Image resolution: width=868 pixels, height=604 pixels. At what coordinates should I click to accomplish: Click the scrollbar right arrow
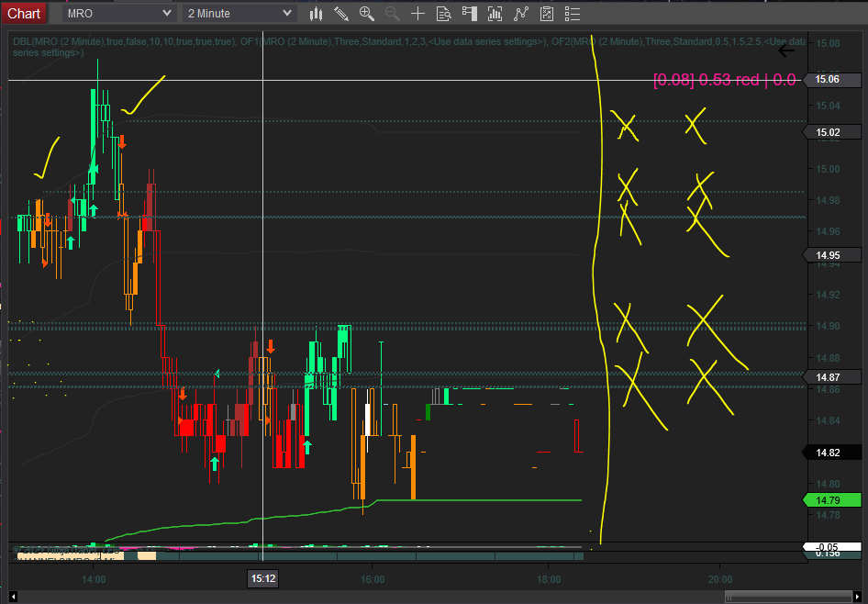click(858, 597)
